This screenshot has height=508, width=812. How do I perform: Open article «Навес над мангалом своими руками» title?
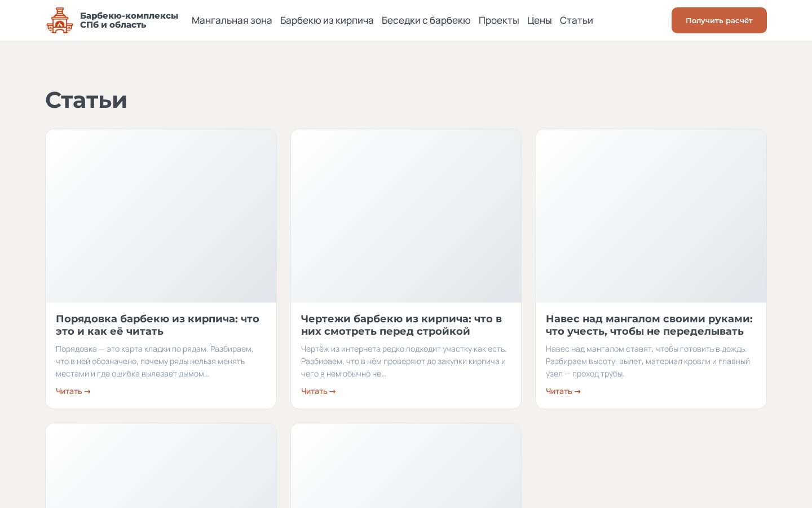(649, 325)
